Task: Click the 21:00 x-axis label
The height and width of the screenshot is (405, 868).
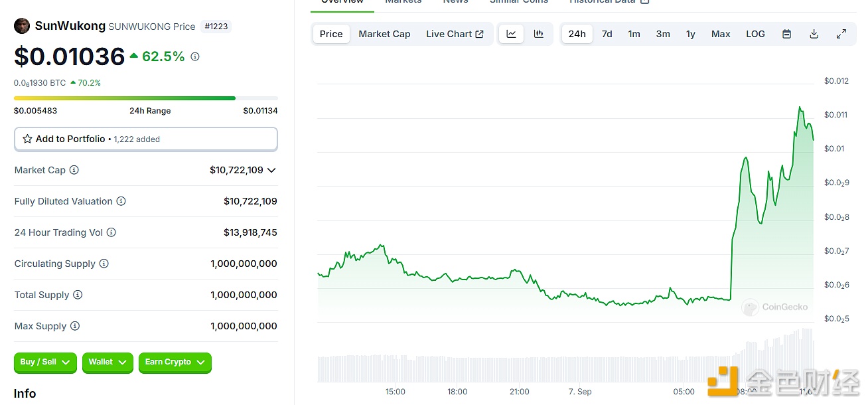Action: click(520, 392)
